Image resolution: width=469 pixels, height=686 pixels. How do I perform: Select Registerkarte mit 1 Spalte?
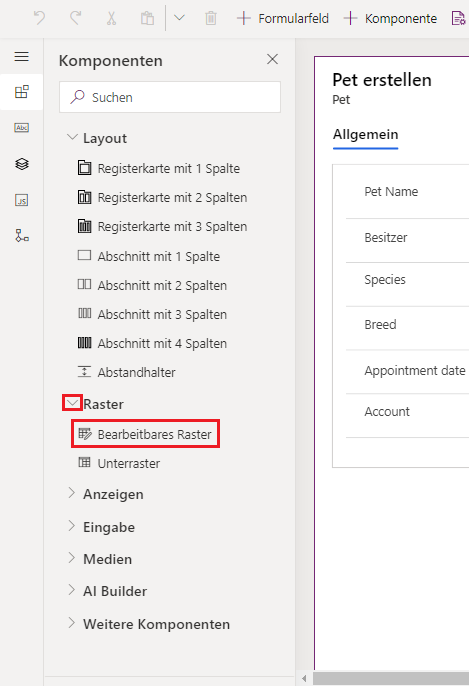point(159,168)
